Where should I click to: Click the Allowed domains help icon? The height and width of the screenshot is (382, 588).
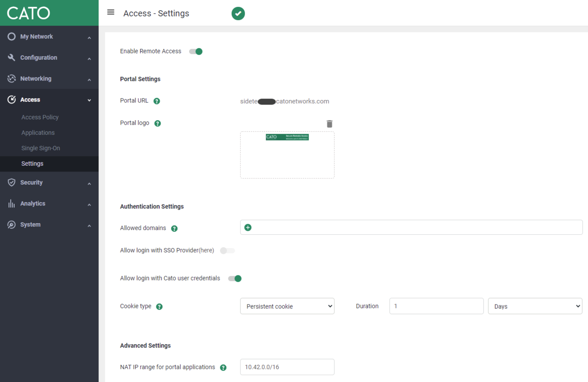click(x=174, y=229)
